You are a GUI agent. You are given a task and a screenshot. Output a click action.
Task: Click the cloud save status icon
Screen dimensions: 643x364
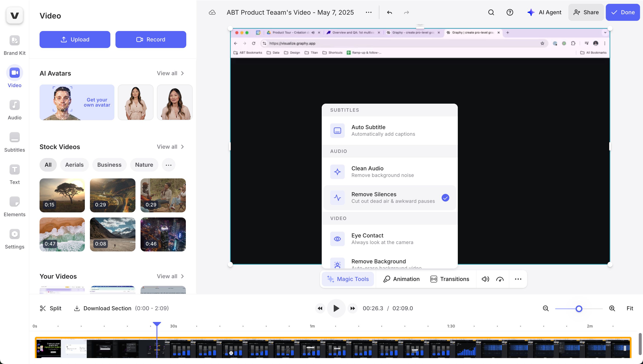click(212, 12)
